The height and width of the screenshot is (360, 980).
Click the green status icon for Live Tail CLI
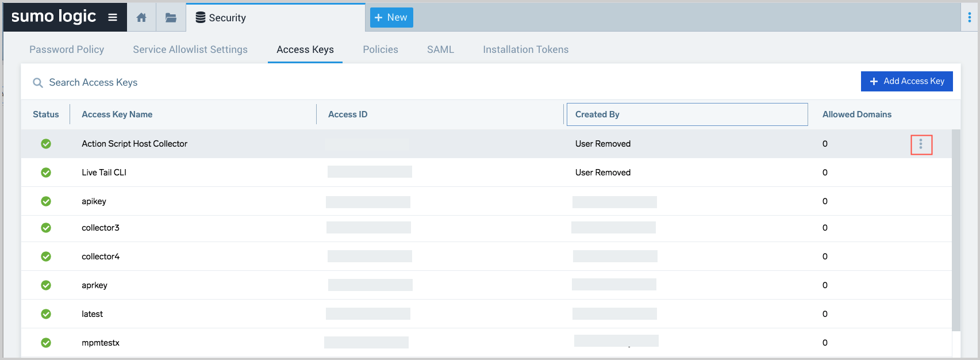coord(46,173)
